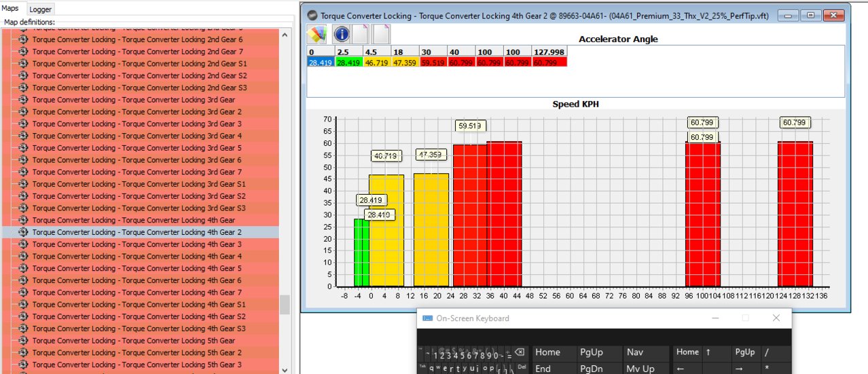The width and height of the screenshot is (868, 374).
Task: Minimize the On-Screen Keyboard window
Action: tap(715, 318)
